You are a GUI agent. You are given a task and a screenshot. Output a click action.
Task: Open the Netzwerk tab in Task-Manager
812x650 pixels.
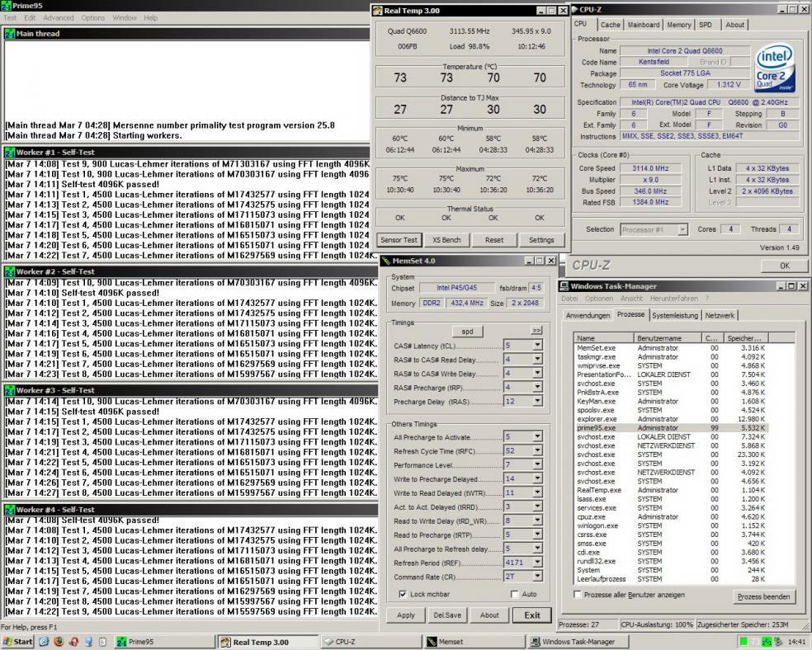720,315
